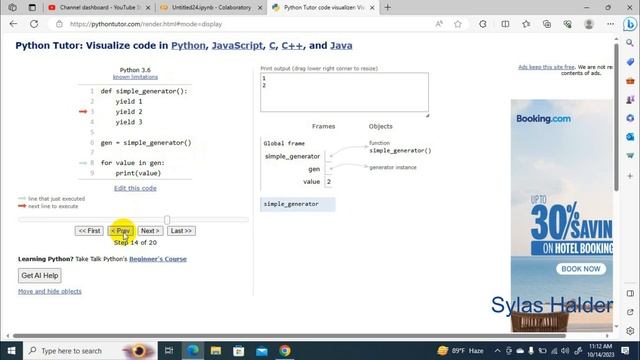Open the sidebar Outlook icon

(x=630, y=137)
